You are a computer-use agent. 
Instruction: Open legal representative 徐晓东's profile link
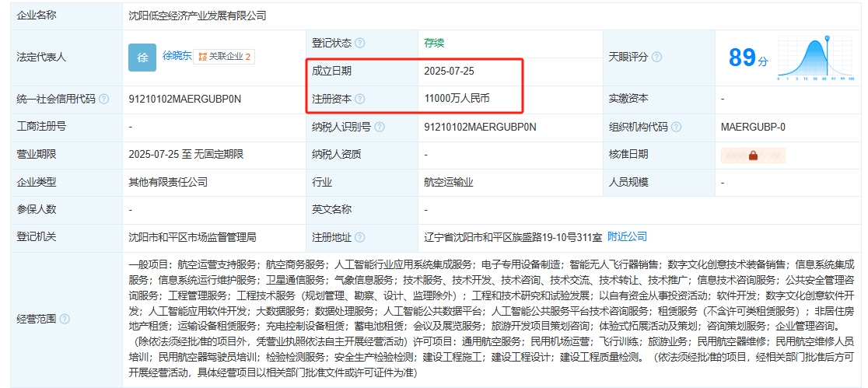pyautogui.click(x=177, y=55)
